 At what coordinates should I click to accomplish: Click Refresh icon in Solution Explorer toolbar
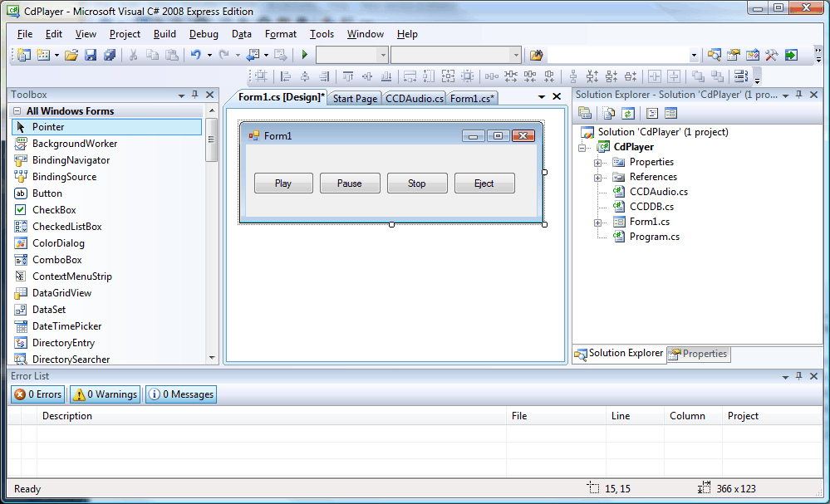pyautogui.click(x=628, y=113)
